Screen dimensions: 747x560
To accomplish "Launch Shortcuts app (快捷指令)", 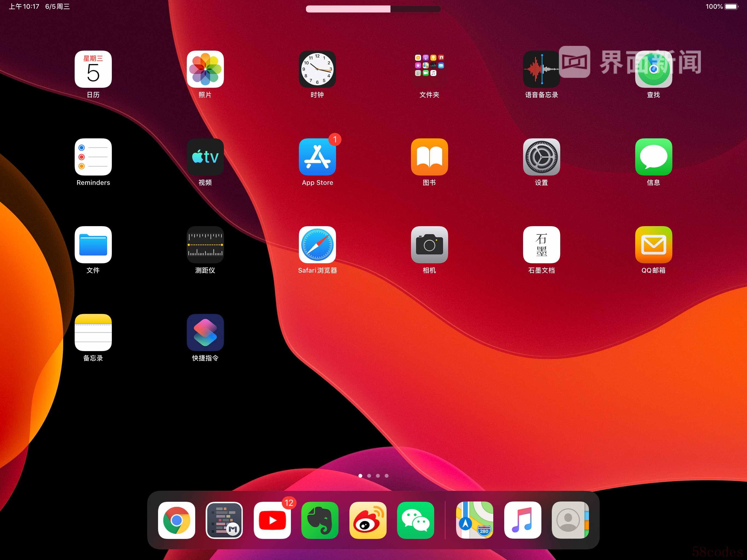I will (205, 333).
